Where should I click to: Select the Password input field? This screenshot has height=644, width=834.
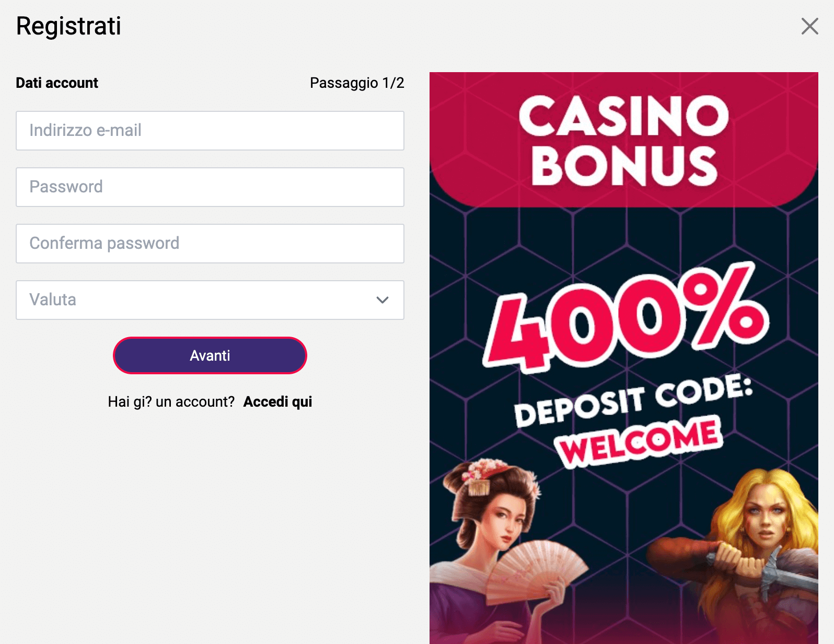pyautogui.click(x=209, y=187)
